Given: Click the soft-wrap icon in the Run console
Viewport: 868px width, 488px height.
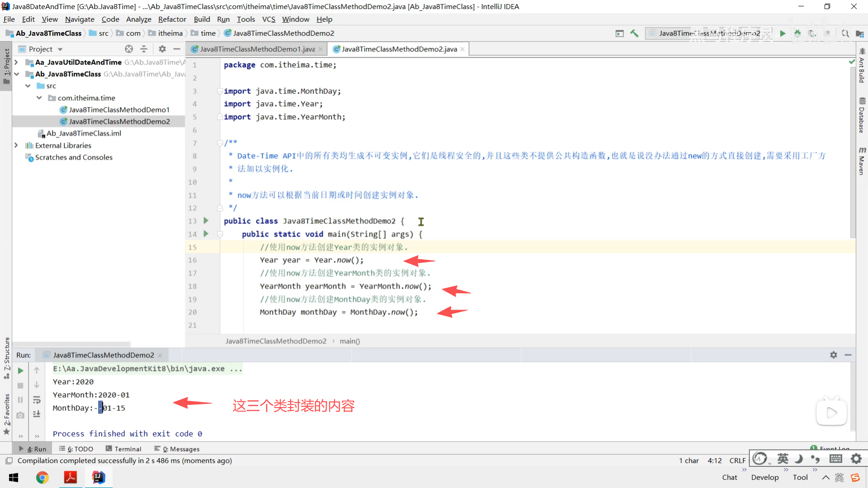Looking at the screenshot, I should point(37,400).
